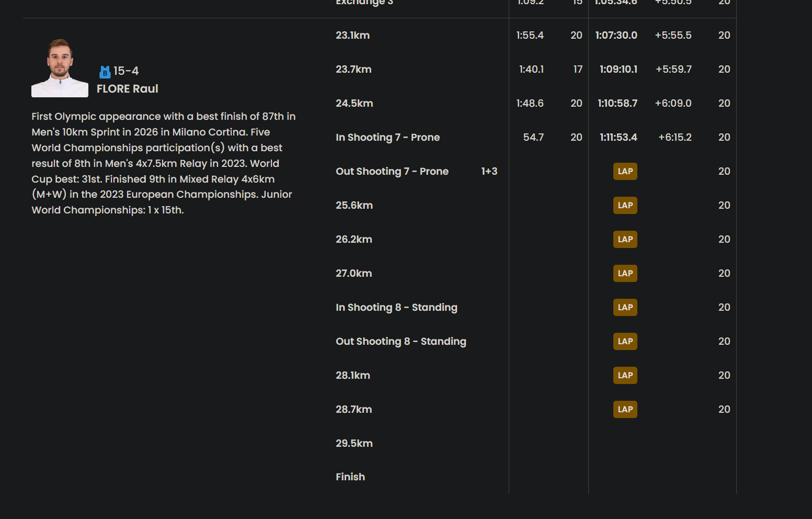Click the shooting time 54.7
This screenshot has height=519, width=812.
(x=534, y=138)
